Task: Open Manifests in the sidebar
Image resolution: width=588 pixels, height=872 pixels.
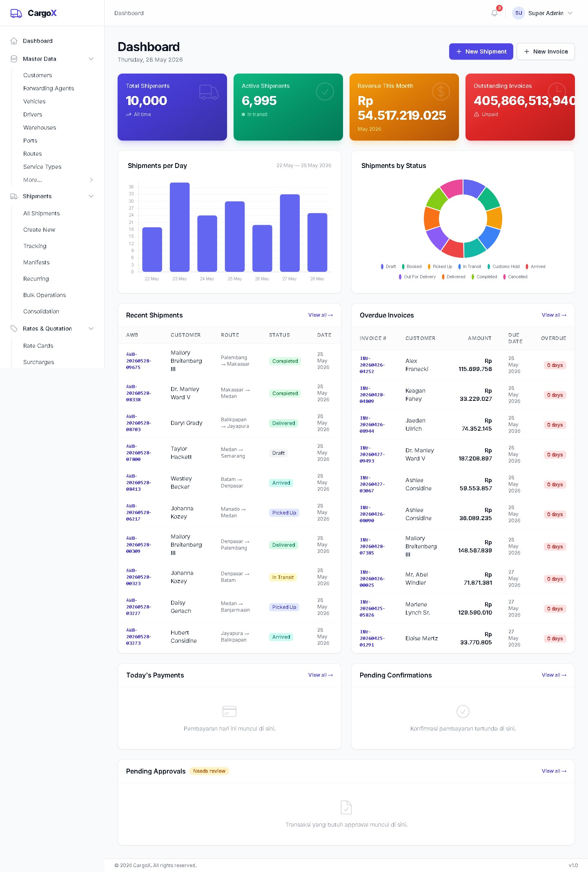Action: [36, 262]
